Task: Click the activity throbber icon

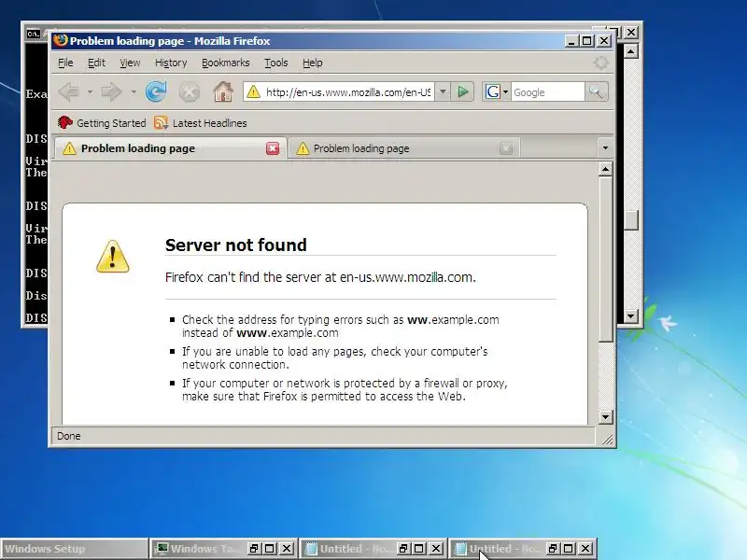Action: click(x=600, y=63)
